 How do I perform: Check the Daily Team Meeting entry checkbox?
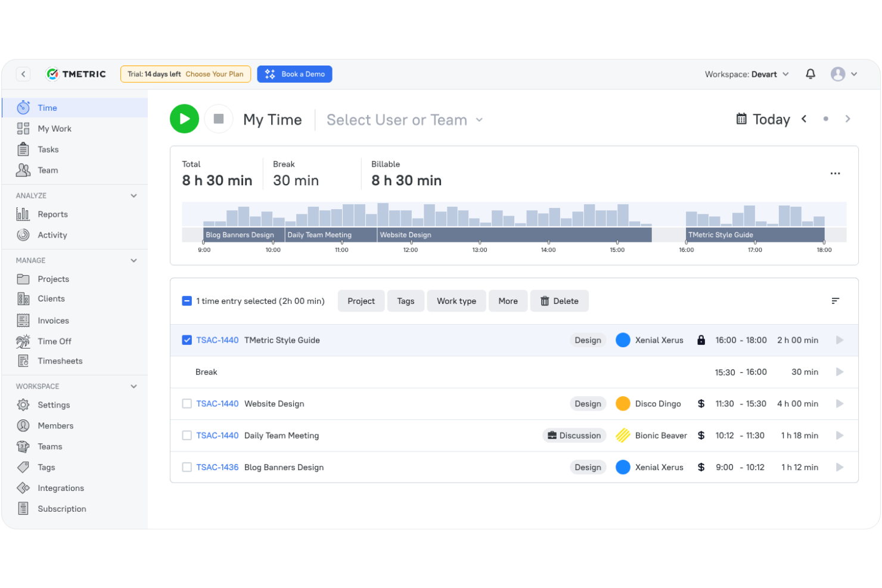click(187, 435)
